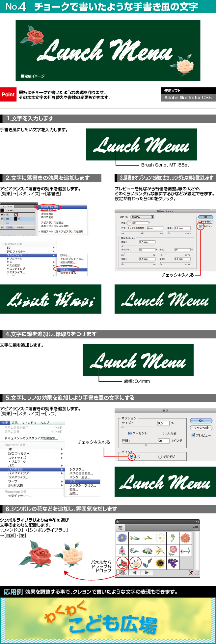The width and height of the screenshot is (216, 644).
Task: Select the white daisy symbol
Action: pyautogui.click(x=160, y=538)
